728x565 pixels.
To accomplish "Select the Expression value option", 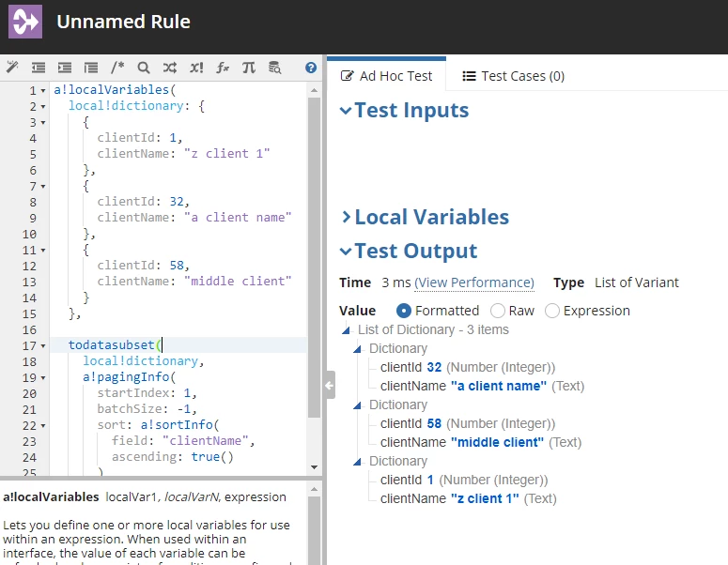I will click(551, 311).
